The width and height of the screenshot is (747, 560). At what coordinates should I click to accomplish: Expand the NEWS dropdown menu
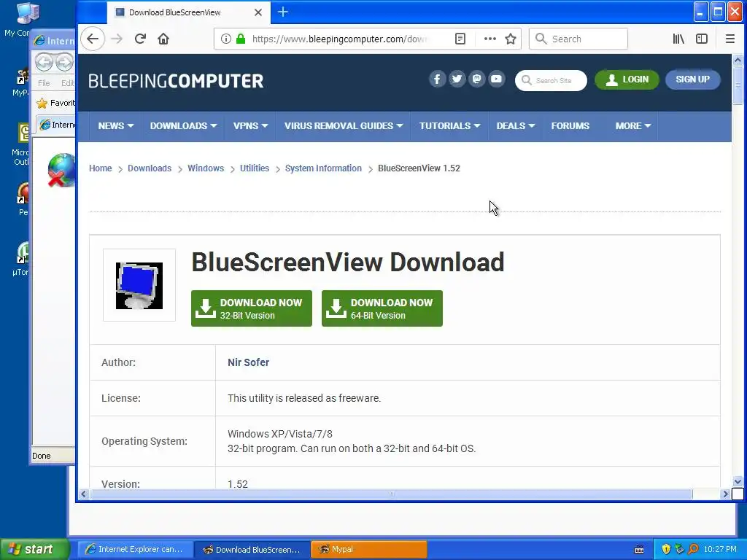coord(116,126)
